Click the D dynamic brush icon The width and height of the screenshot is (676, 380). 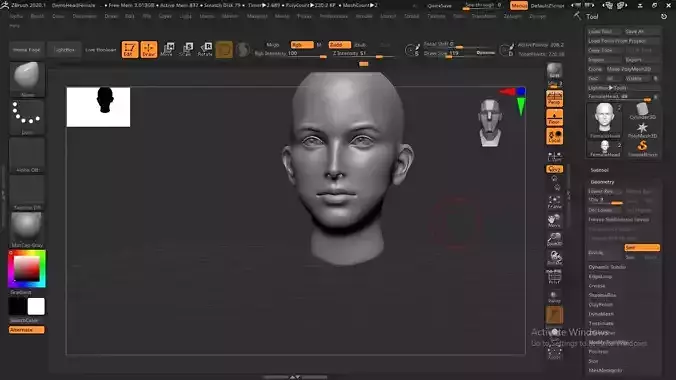coord(507,50)
